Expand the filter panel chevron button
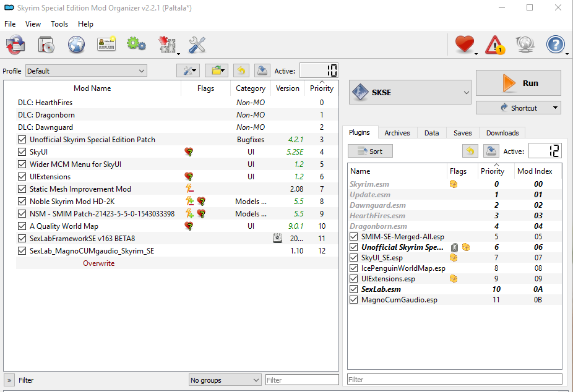Viewport: 573px width, 392px height. (9, 380)
